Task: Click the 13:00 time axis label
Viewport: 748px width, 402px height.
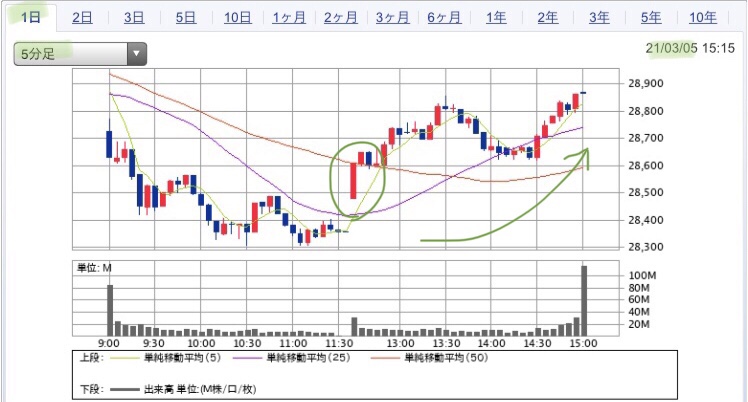Action: [400, 343]
